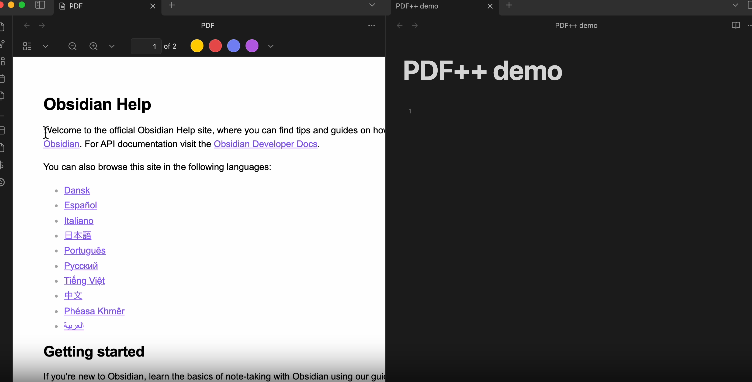Click the Getting started heading
The width and height of the screenshot is (752, 382).
point(94,352)
